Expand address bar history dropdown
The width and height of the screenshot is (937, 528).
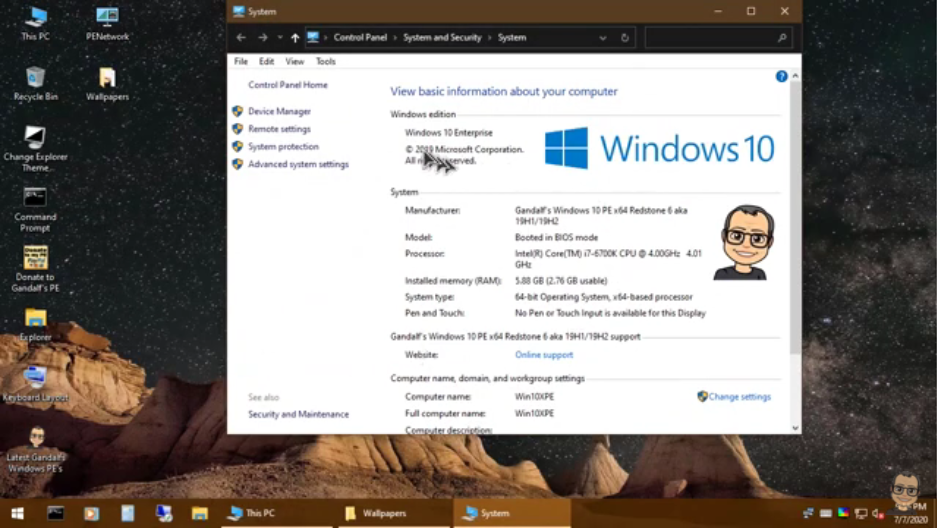(x=603, y=38)
